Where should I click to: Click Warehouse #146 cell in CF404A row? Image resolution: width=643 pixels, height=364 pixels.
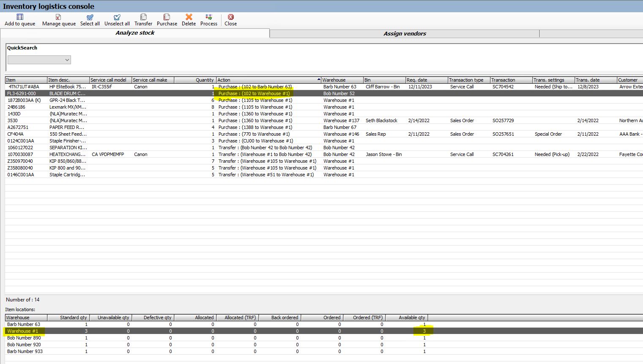click(341, 134)
